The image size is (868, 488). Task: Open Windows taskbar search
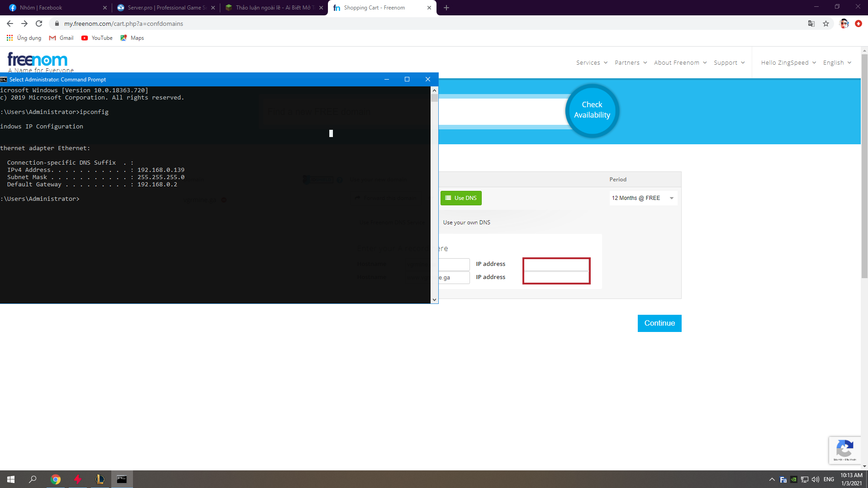(x=33, y=479)
